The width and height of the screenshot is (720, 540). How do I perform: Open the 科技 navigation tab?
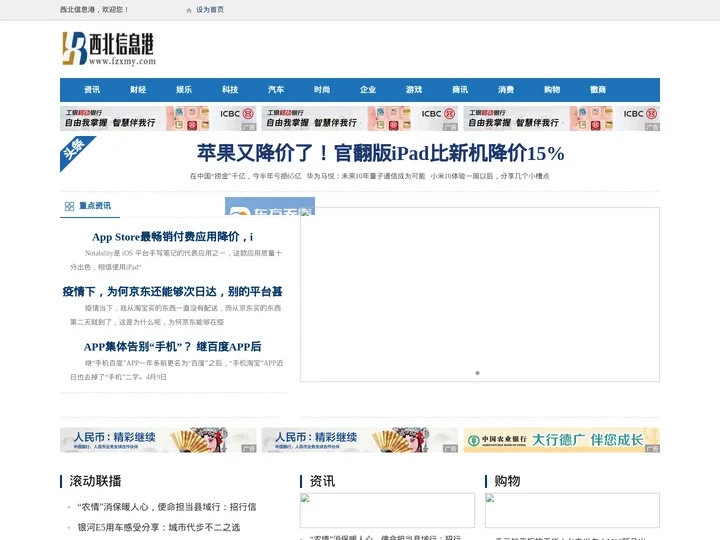230,90
